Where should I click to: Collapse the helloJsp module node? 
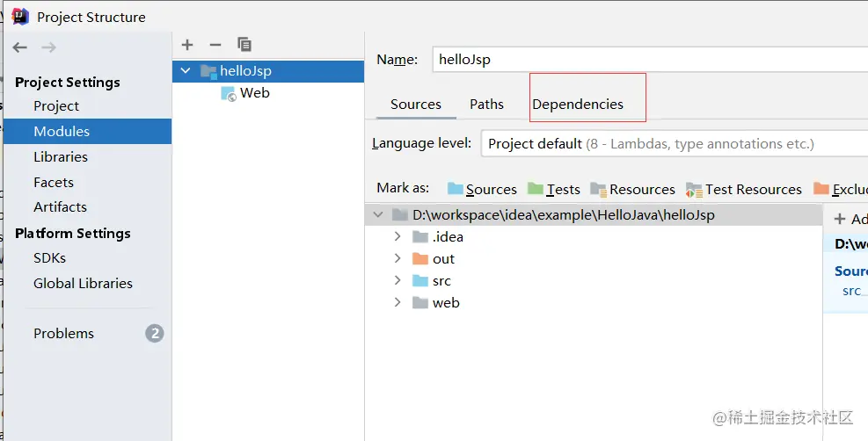point(186,71)
